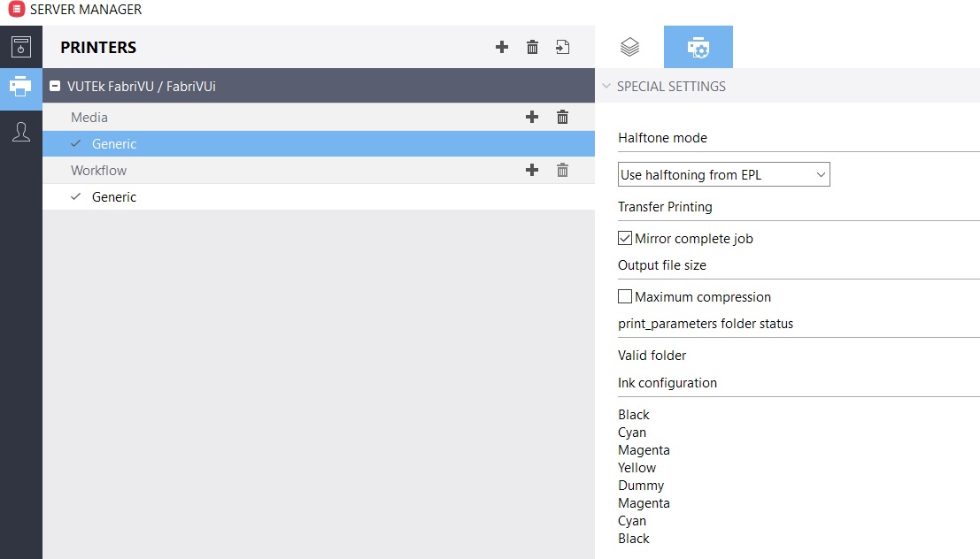
Task: Click the Valid folder status text
Action: 652,356
